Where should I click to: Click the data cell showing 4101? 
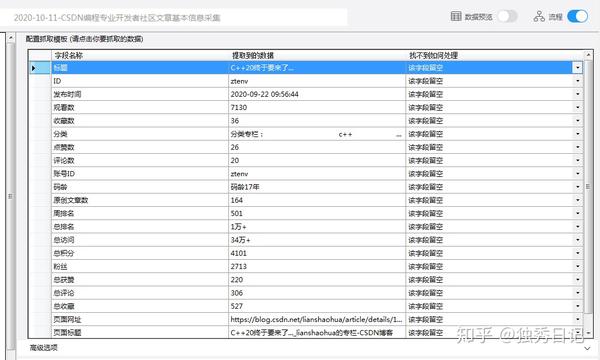click(x=317, y=253)
